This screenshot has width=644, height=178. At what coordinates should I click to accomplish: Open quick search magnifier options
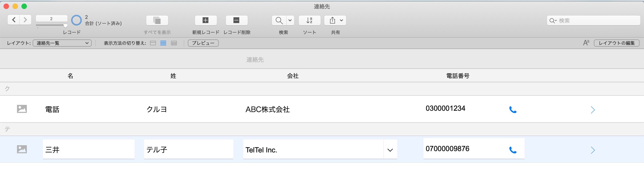pyautogui.click(x=553, y=21)
